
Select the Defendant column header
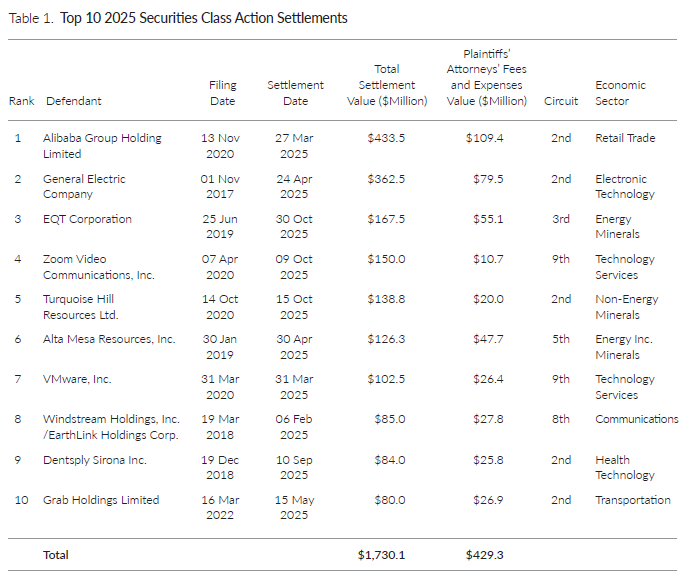tap(73, 101)
